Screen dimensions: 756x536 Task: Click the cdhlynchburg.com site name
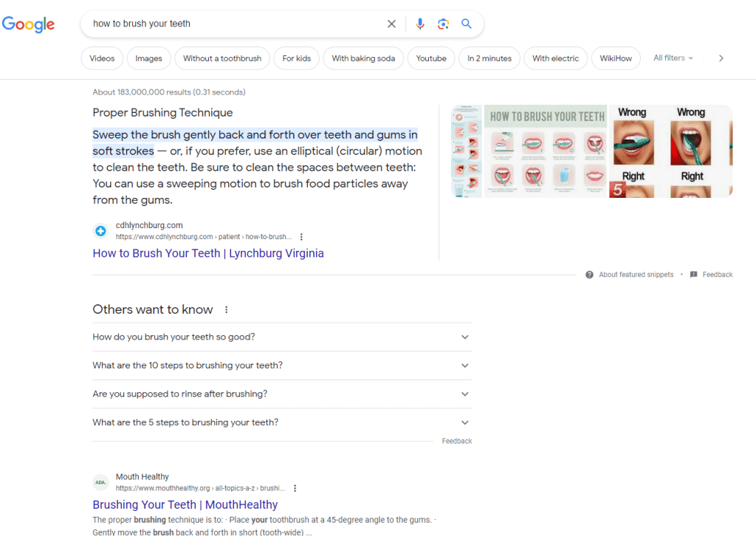coord(149,225)
